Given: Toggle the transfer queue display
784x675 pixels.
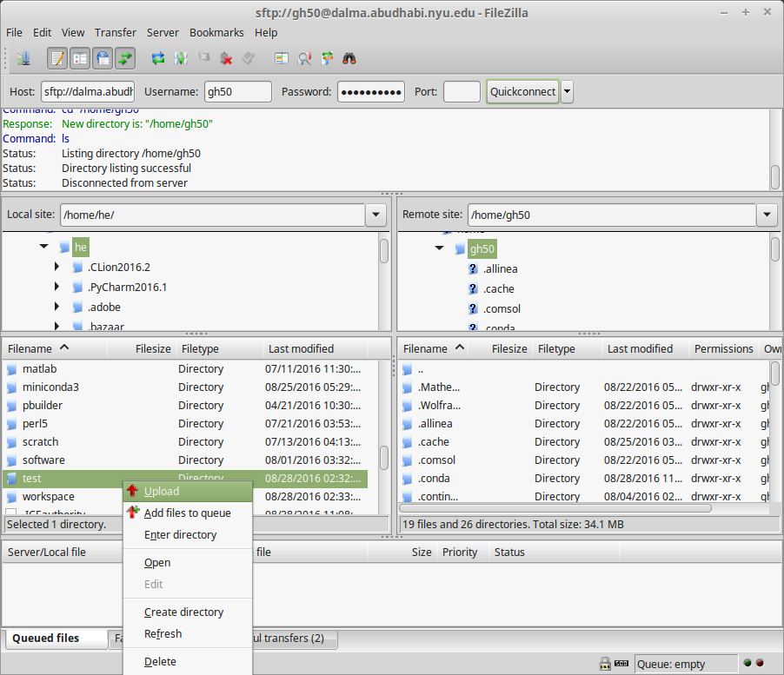Looking at the screenshot, I should pos(125,59).
